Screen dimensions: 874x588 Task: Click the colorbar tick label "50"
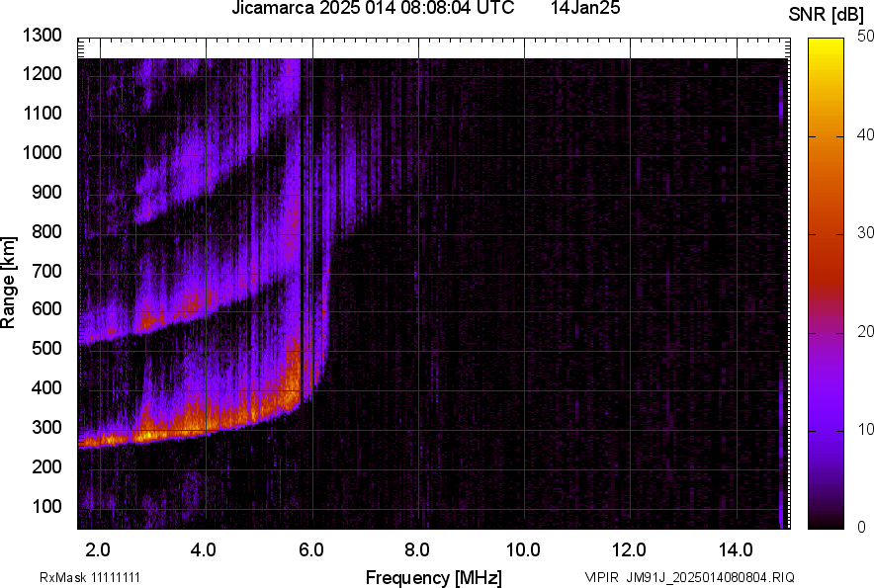[x=866, y=37]
